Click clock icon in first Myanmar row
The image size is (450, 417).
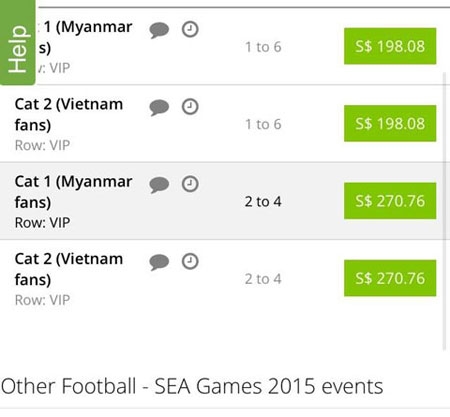[x=190, y=29]
